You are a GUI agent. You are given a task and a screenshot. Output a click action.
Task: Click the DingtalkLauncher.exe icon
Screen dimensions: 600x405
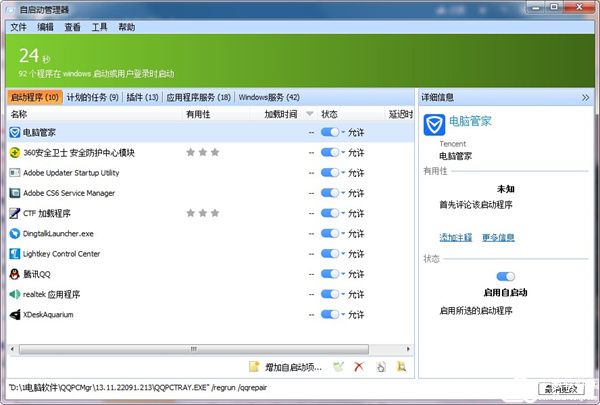[x=15, y=234]
